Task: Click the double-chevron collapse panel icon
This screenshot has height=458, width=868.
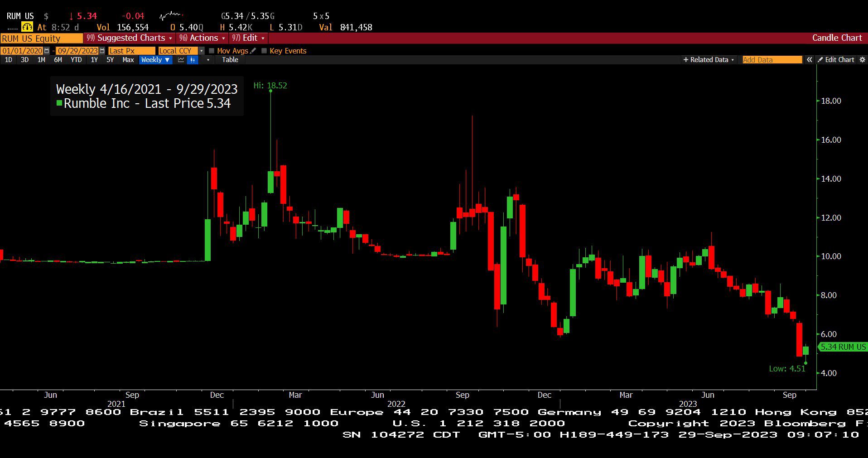Action: coord(809,60)
